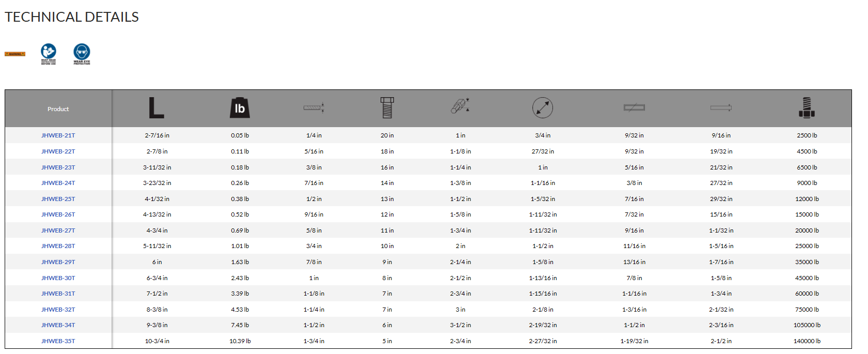Select the '3.39 lb' weight cell
This screenshot has width=868, height=354.
(x=240, y=294)
